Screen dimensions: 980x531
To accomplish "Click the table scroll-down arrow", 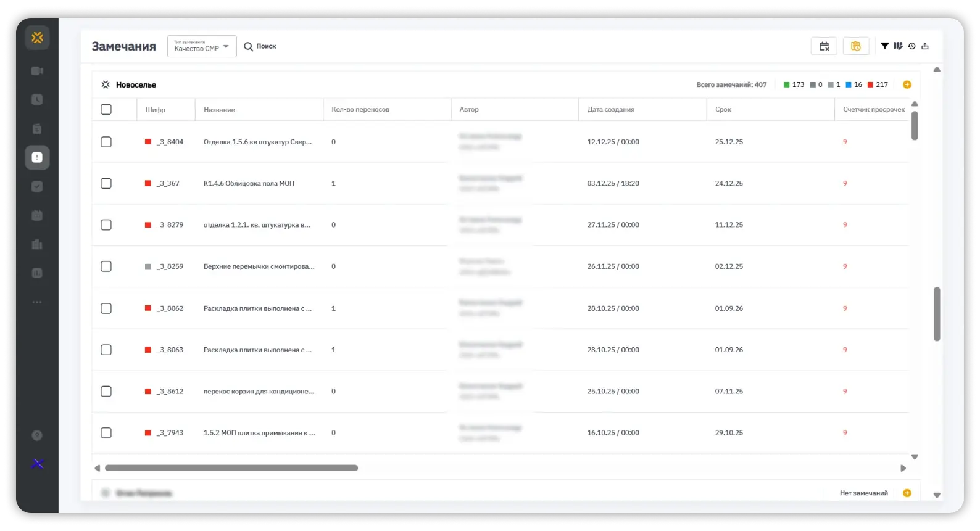I will 915,457.
